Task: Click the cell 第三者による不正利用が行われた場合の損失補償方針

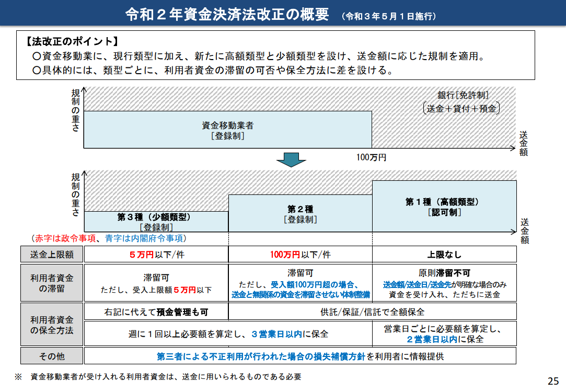Action: click(x=301, y=356)
